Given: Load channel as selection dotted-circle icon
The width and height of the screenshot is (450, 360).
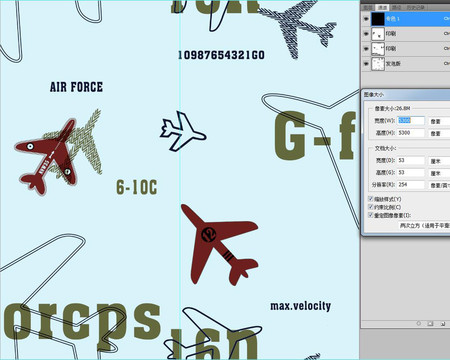Looking at the screenshot, I should tap(419, 323).
